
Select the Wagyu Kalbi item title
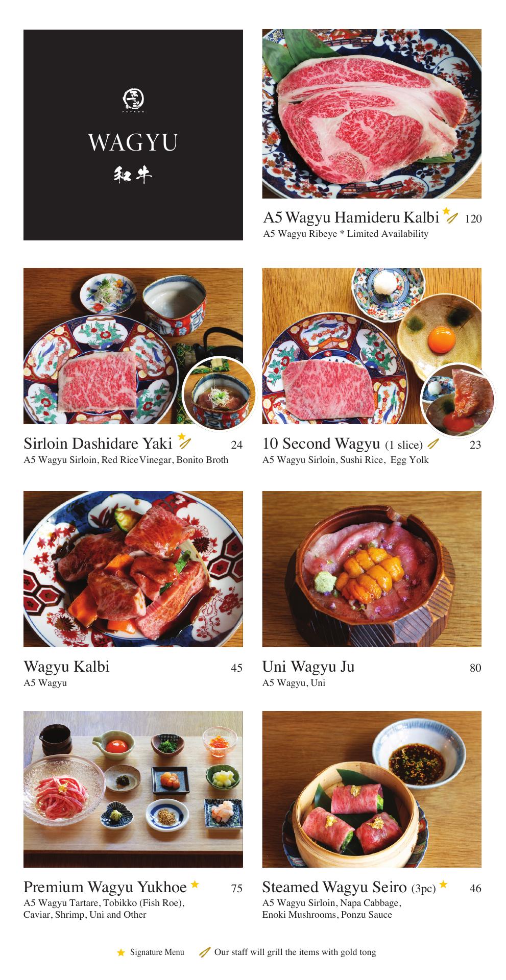67,667
